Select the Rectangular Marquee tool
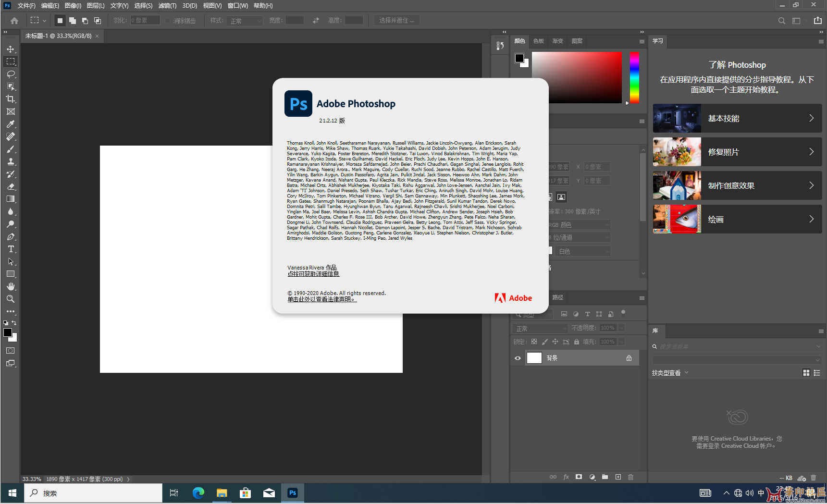The width and height of the screenshot is (827, 504). (11, 61)
